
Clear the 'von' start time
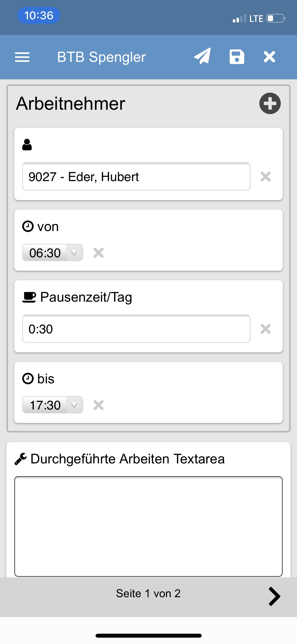coord(98,253)
